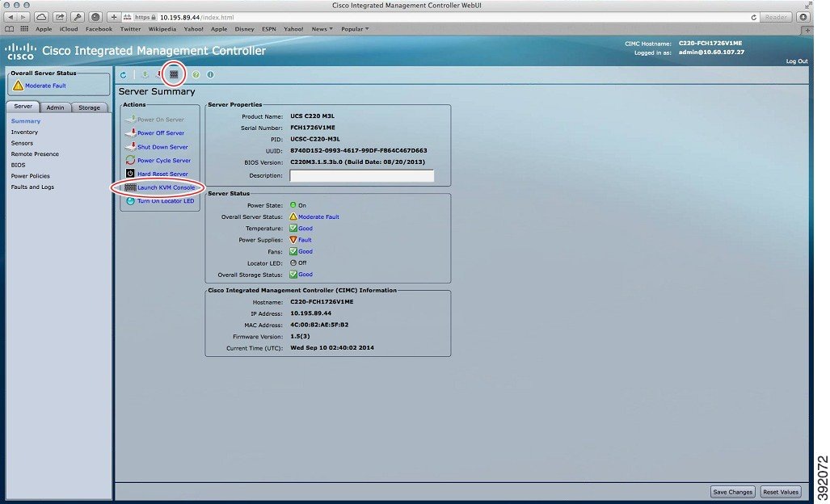
Task: Open the Disney bookmark
Action: pyautogui.click(x=245, y=29)
